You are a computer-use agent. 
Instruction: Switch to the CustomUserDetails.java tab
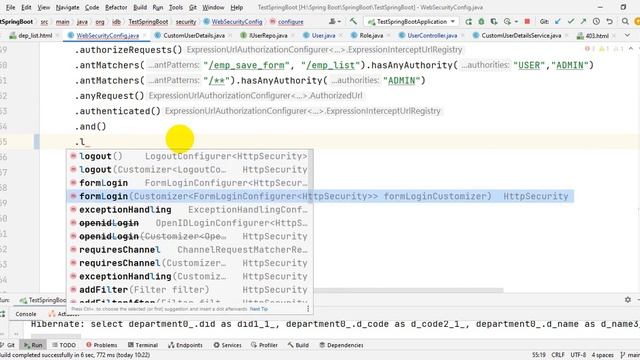click(x=194, y=36)
